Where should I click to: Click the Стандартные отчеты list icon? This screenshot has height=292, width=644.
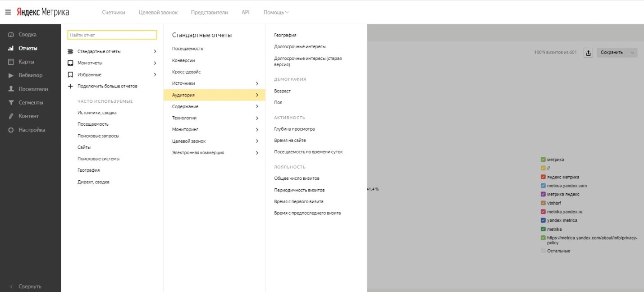(x=70, y=51)
